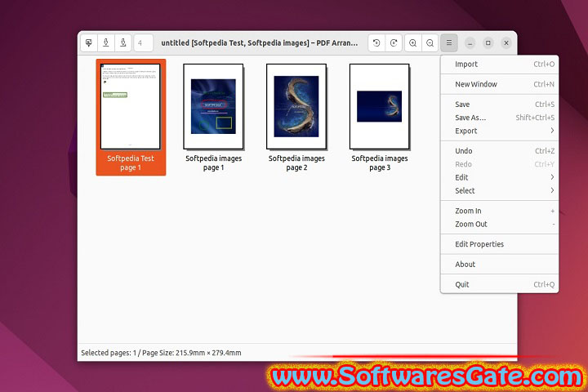
Task: Click the Save As icon in header
Action: [x=122, y=42]
